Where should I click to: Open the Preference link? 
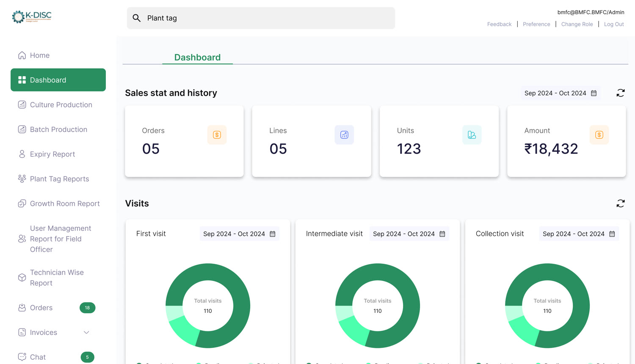[x=536, y=24]
